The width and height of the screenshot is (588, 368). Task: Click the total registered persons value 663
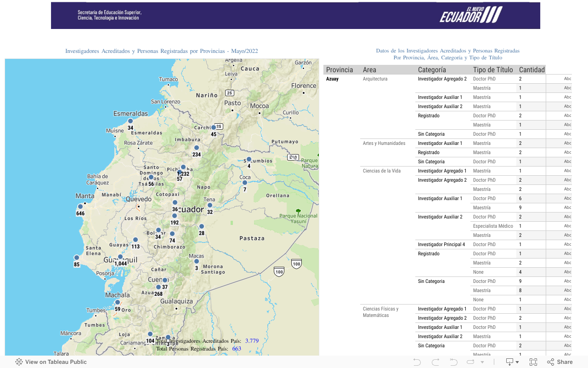click(237, 349)
